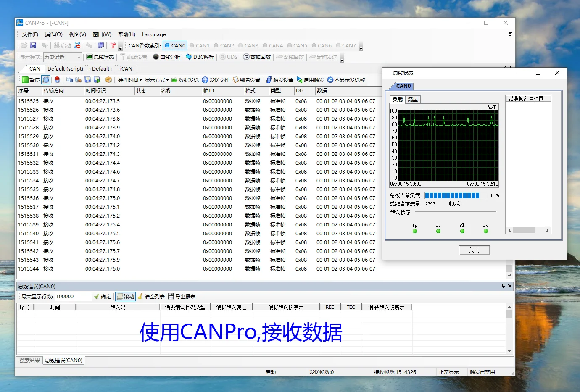The width and height of the screenshot is (580, 392).
Task: Export the error report (导出报表)
Action: [182, 296]
